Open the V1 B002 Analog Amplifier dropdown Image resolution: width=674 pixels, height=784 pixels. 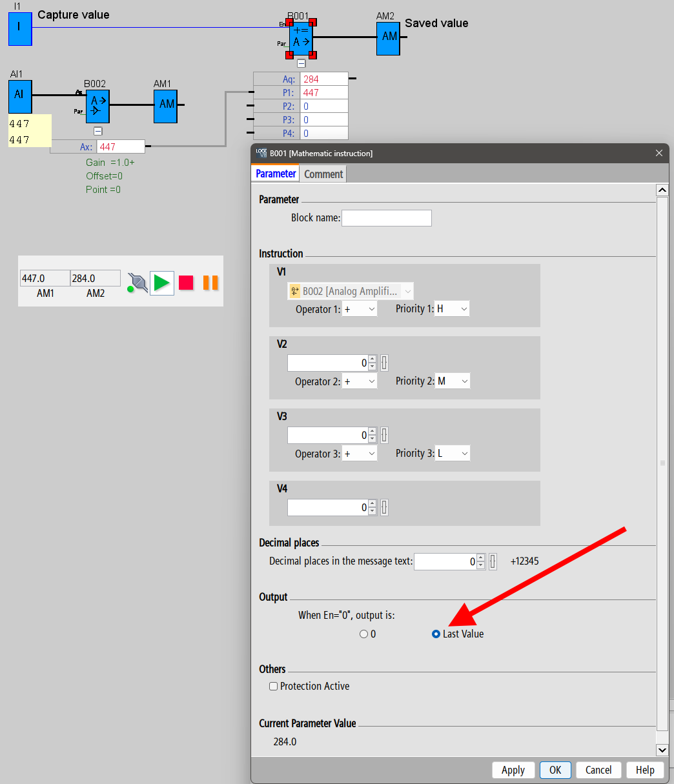pos(350,291)
